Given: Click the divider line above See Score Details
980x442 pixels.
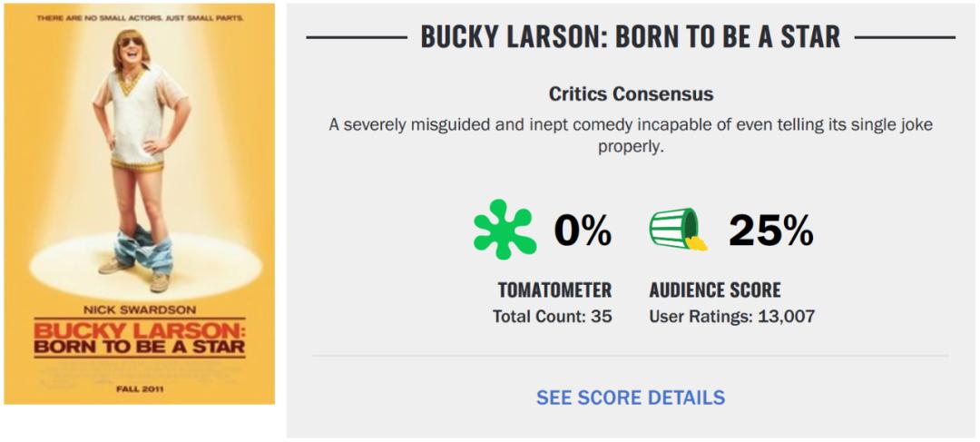Looking at the screenshot, I should coord(631,356).
